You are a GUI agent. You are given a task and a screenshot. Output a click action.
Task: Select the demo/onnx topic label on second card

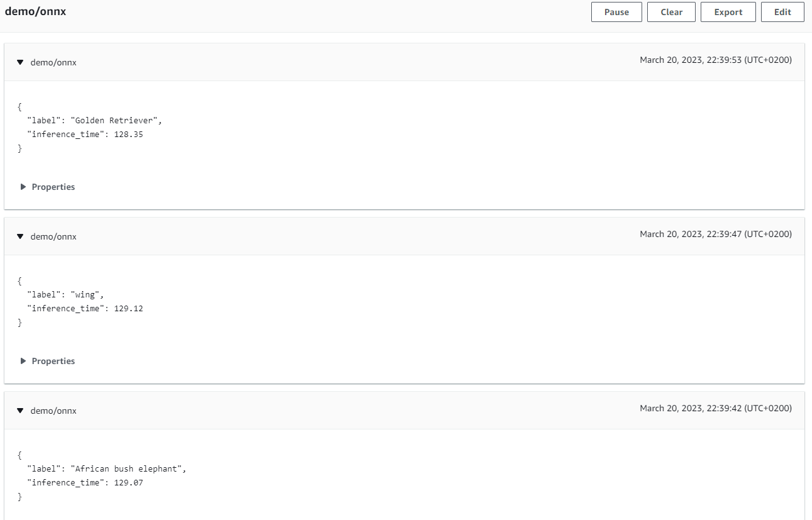click(53, 236)
